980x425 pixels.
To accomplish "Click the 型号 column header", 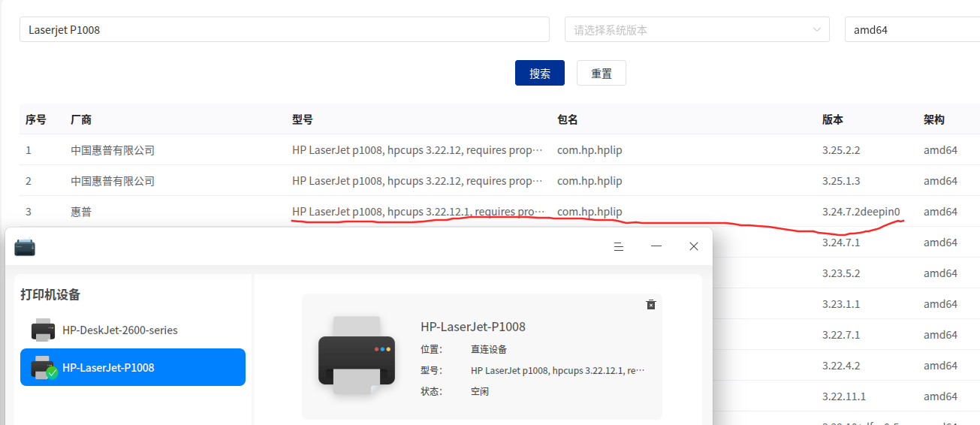I will pos(303,119).
